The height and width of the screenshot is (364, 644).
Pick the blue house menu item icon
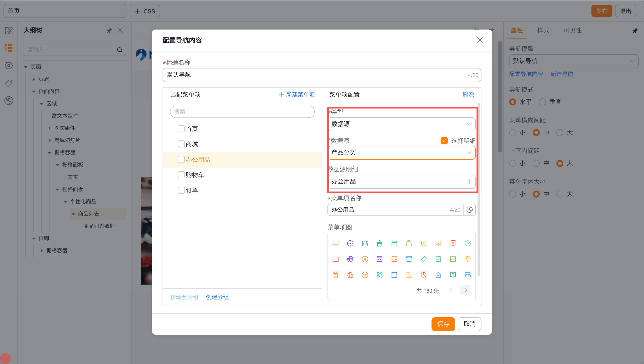pyautogui.click(x=438, y=275)
